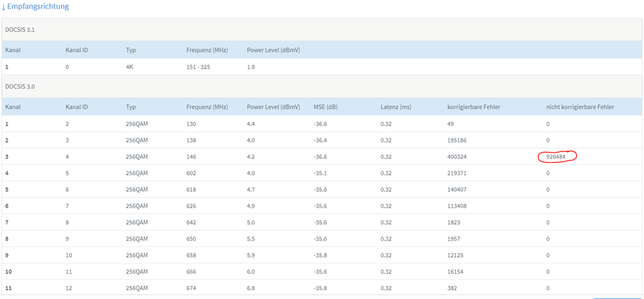Click the 666 MHz frequency cell
The height and width of the screenshot is (299, 644).
[191, 271]
